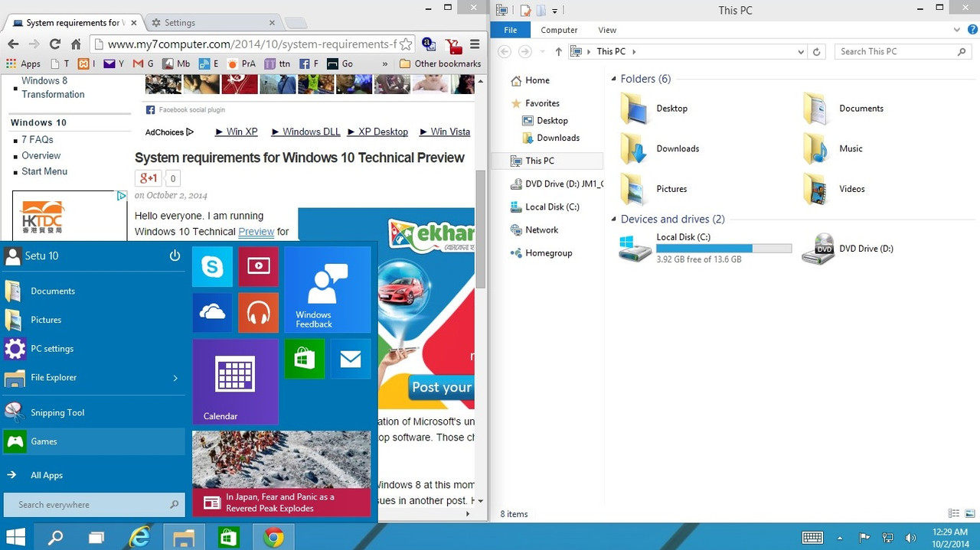980x550 pixels.
Task: Open the File tab in Explorer
Action: pyautogui.click(x=510, y=30)
